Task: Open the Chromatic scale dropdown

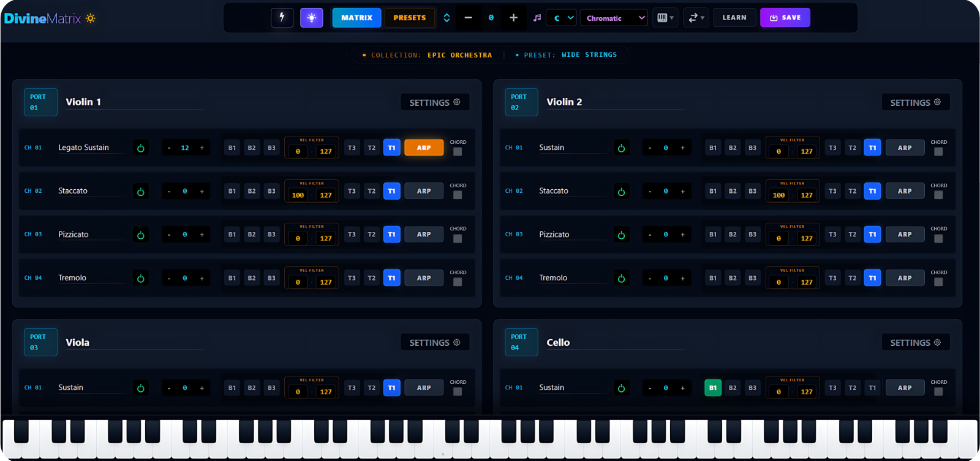Action: point(614,18)
